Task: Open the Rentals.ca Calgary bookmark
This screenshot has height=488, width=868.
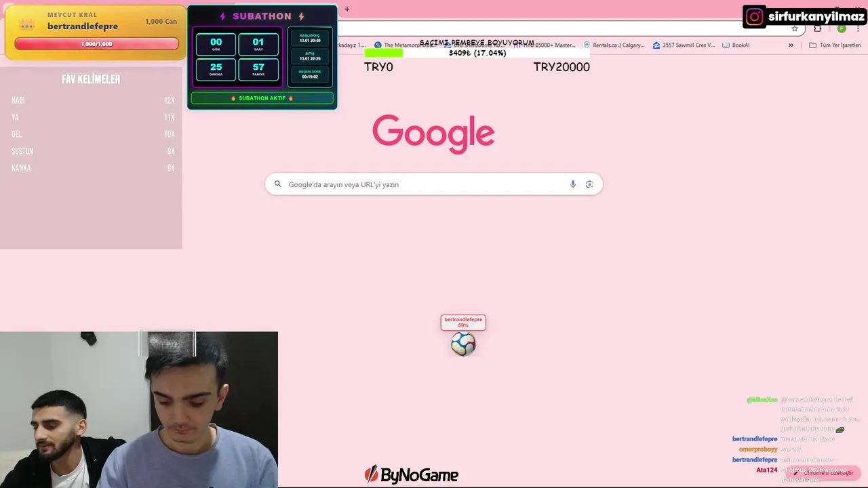Action: point(614,45)
